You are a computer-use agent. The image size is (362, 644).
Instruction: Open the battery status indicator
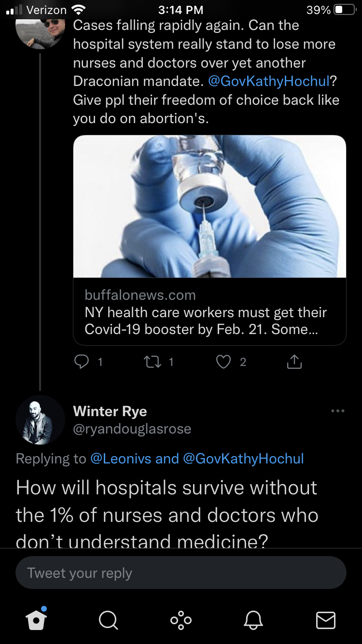pyautogui.click(x=344, y=10)
